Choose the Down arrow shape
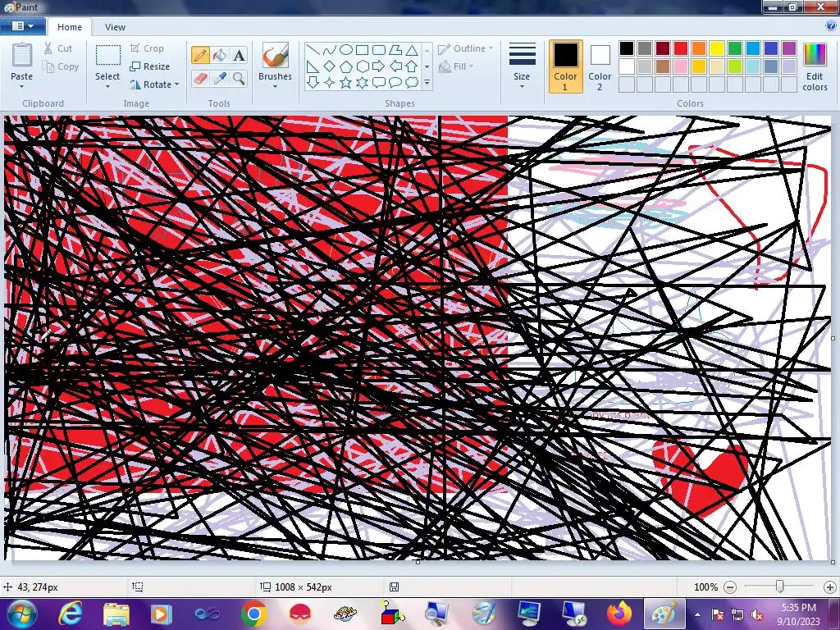This screenshot has width=840, height=630. click(313, 83)
